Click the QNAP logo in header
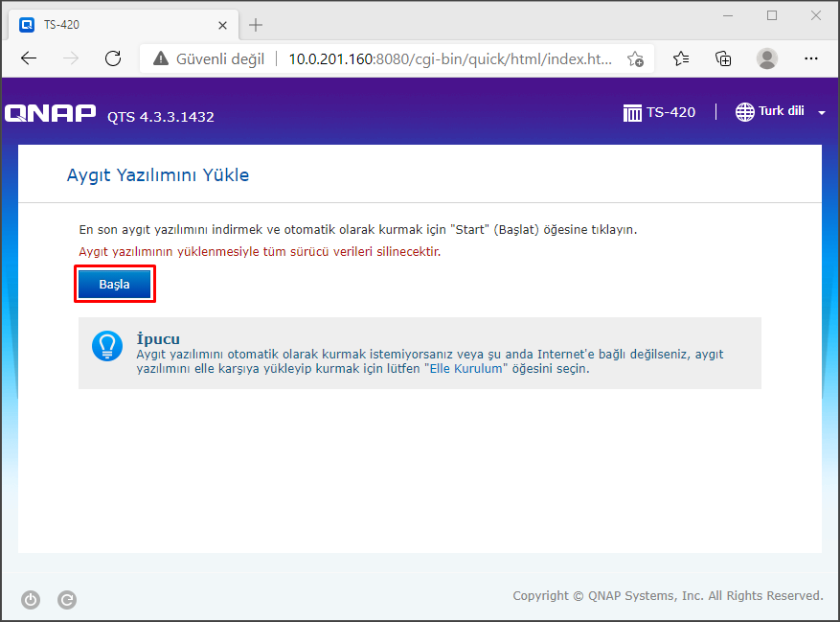The width and height of the screenshot is (840, 622). pos(50,114)
